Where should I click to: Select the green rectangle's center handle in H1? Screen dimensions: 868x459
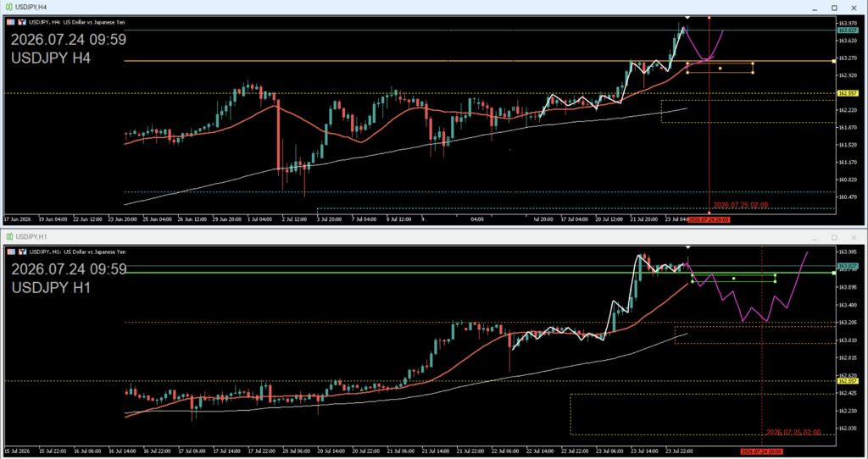733,278
